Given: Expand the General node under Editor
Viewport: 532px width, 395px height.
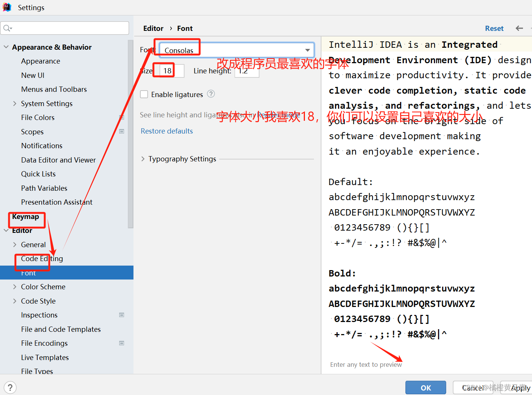Looking at the screenshot, I should pyautogui.click(x=15, y=245).
